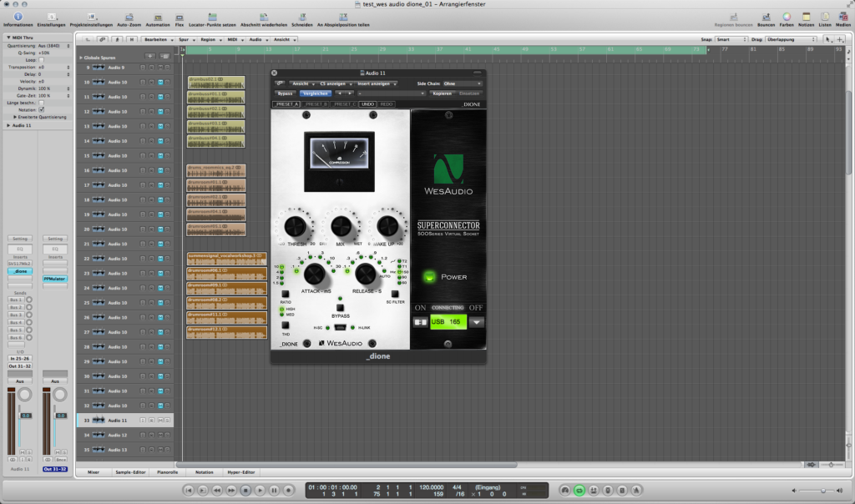Image resolution: width=855 pixels, height=504 pixels.
Task: Click the Kopieren button
Action: 442,93
